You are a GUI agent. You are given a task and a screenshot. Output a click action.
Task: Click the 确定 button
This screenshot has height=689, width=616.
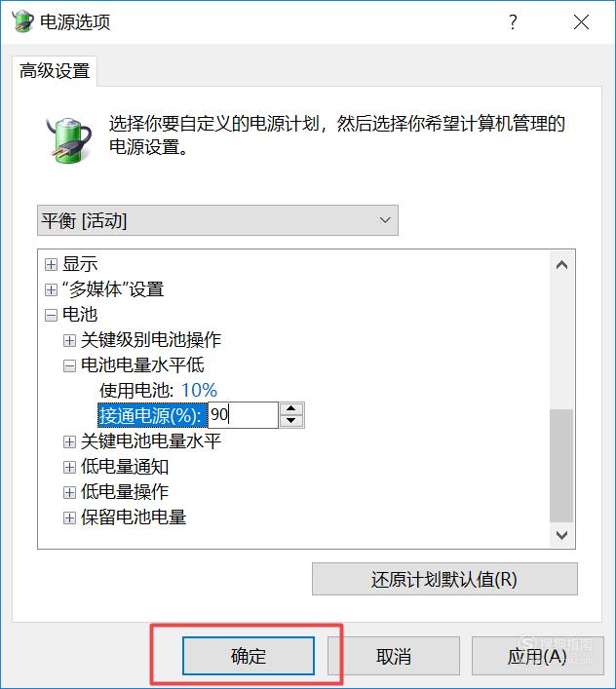(249, 656)
